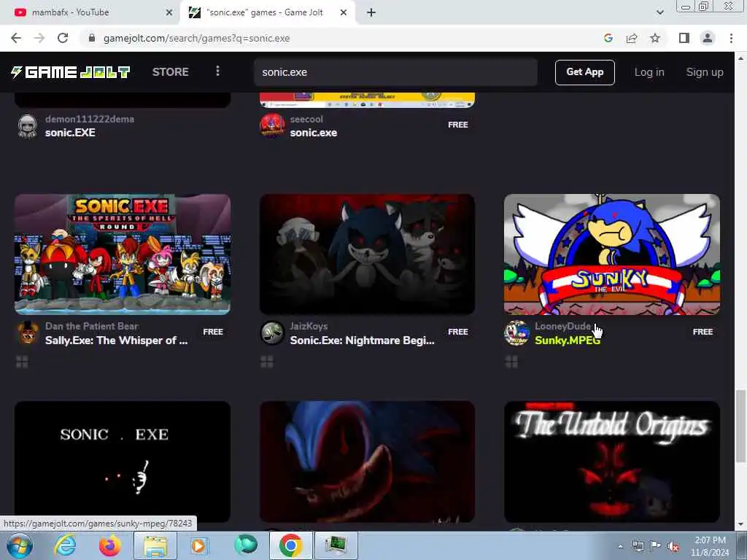Screen dimensions: 747x560
Task: Show hidden system tray icons
Action: [620, 547]
